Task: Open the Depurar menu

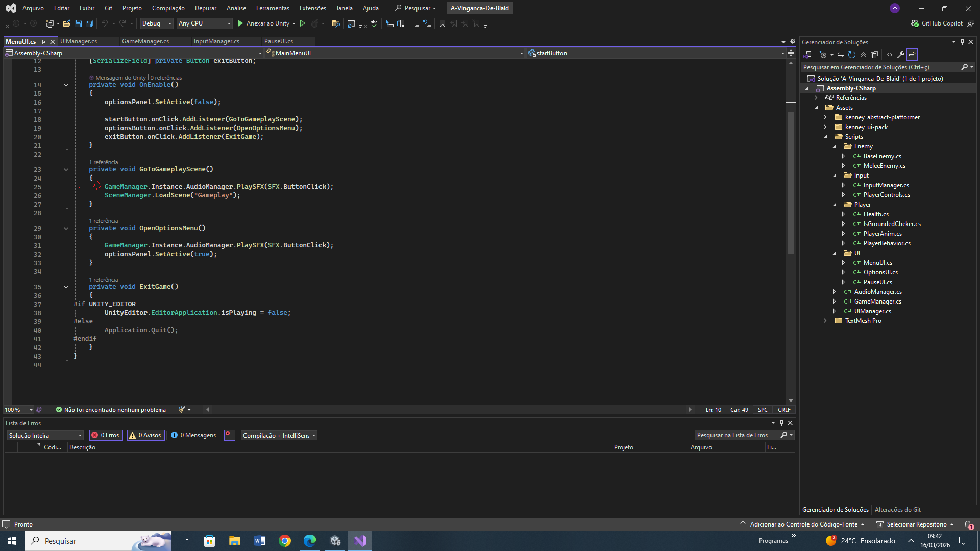Action: (205, 8)
